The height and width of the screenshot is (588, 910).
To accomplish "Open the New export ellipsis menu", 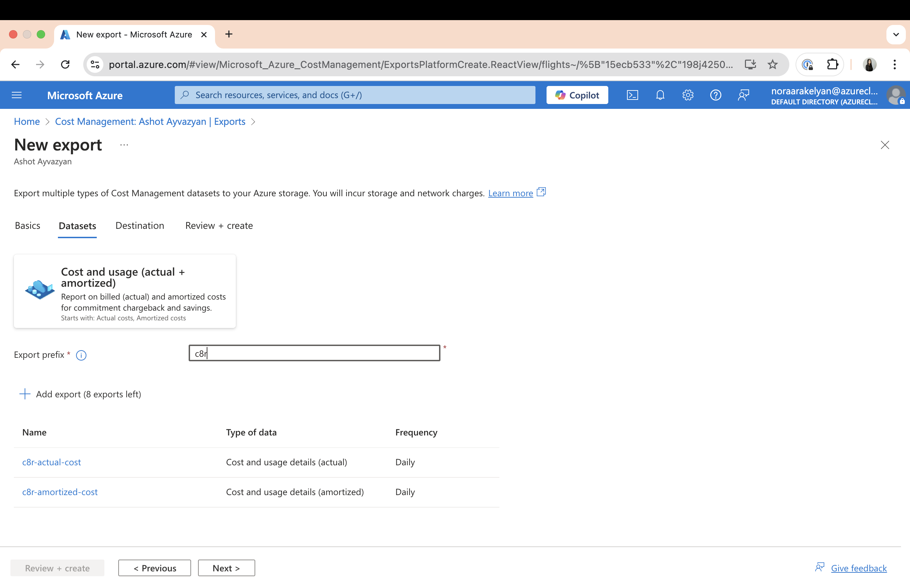I will [124, 145].
